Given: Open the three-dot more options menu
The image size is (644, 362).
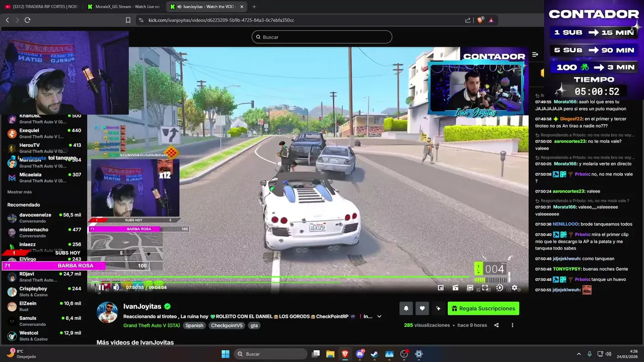Looking at the screenshot, I should [x=512, y=325].
